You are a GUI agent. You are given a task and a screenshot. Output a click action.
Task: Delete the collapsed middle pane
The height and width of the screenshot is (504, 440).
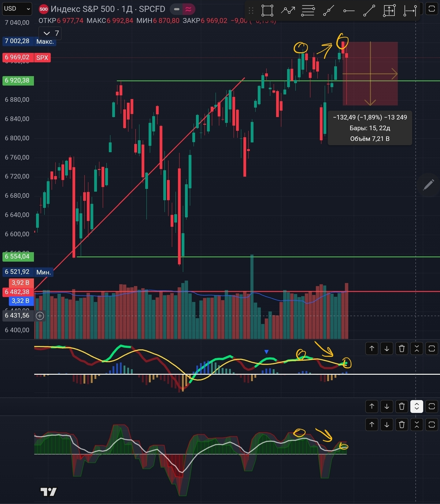[x=402, y=406]
